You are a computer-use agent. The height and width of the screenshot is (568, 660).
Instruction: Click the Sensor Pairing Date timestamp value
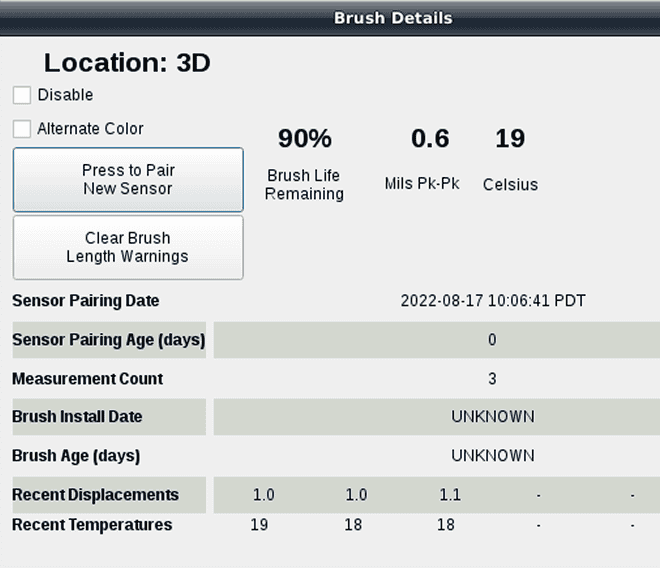[x=493, y=301]
